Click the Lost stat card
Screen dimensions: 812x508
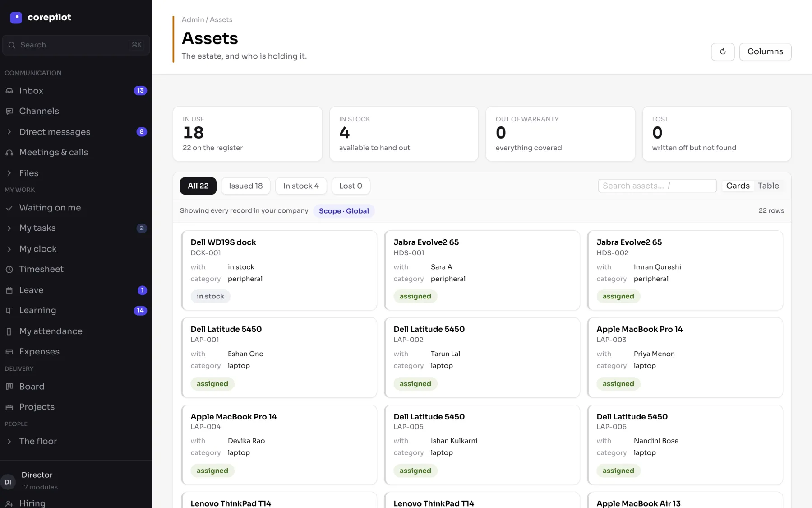click(716, 134)
